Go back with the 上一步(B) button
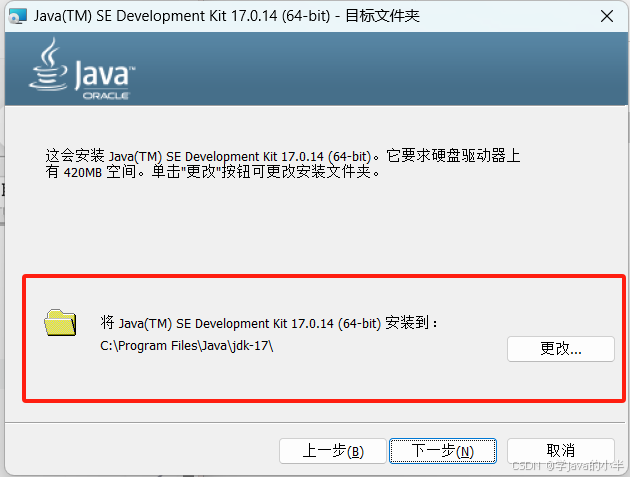 pos(333,451)
